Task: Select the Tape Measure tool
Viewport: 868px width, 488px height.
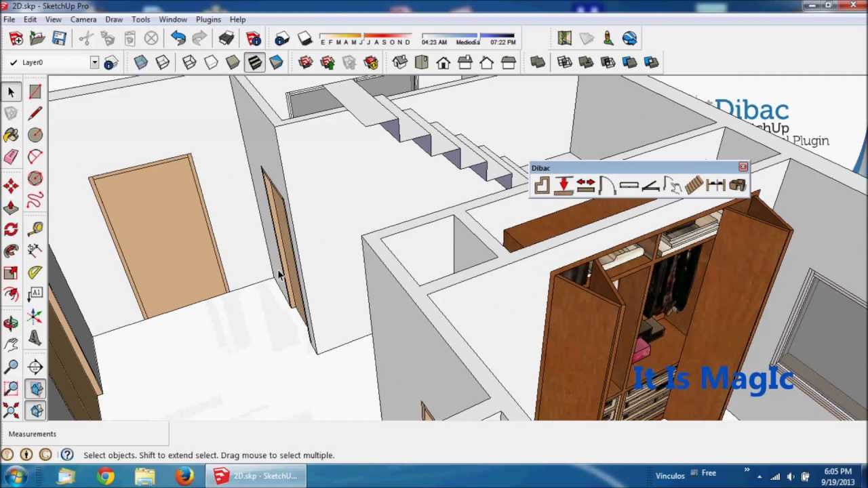Action: 35,229
